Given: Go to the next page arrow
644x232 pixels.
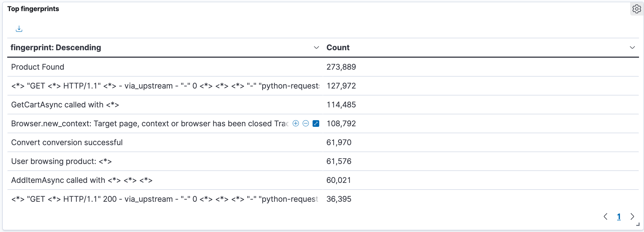Looking at the screenshot, I should 632,216.
